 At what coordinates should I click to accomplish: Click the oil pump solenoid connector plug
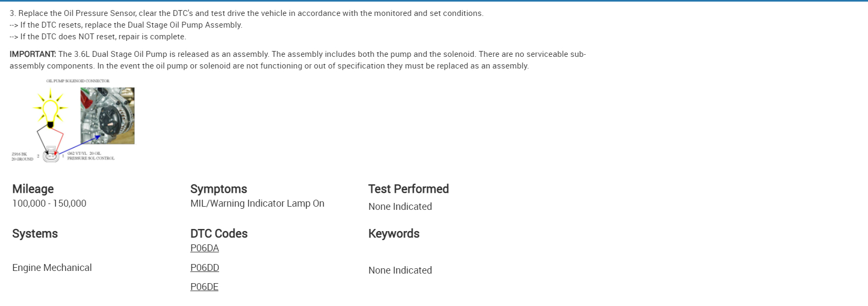[51, 155]
